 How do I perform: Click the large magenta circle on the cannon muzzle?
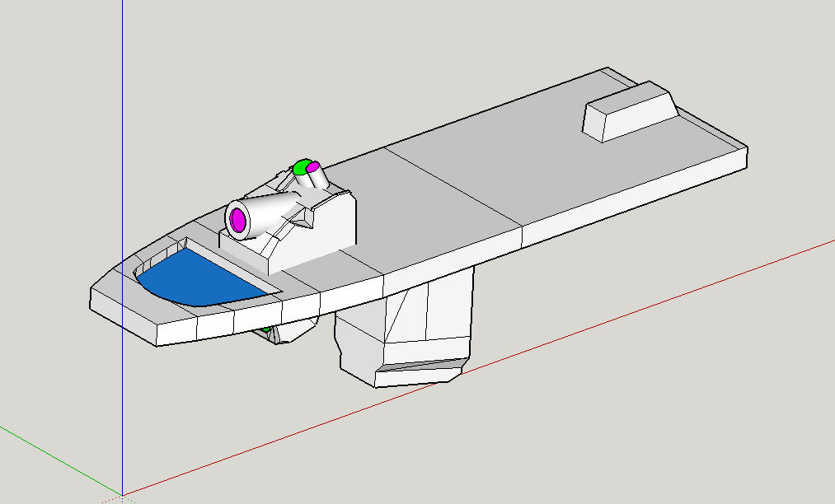pos(237,220)
